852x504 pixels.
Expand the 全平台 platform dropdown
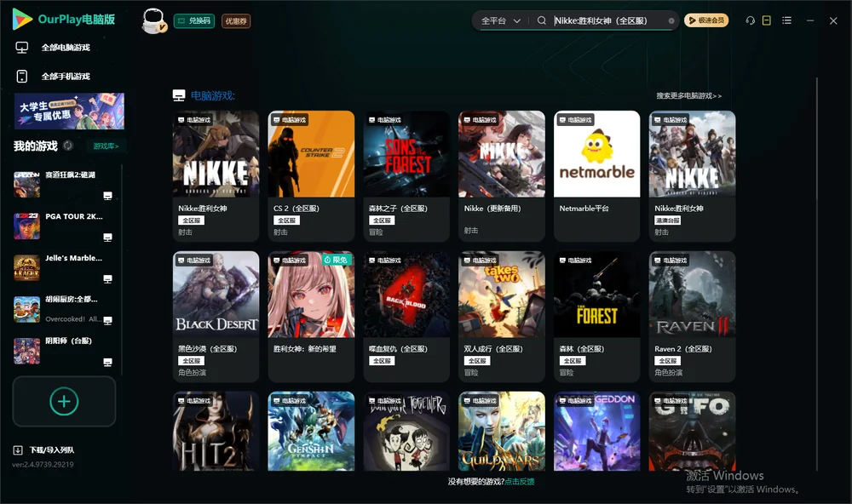coord(500,20)
